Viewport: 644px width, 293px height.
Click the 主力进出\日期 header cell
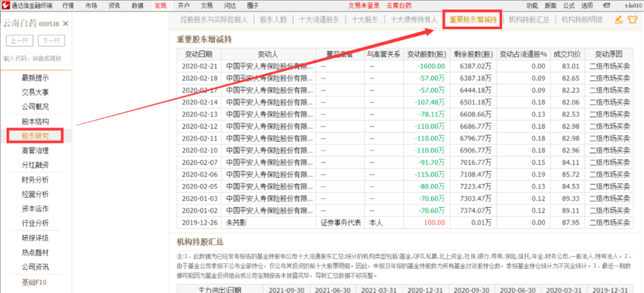pyautogui.click(x=219, y=289)
